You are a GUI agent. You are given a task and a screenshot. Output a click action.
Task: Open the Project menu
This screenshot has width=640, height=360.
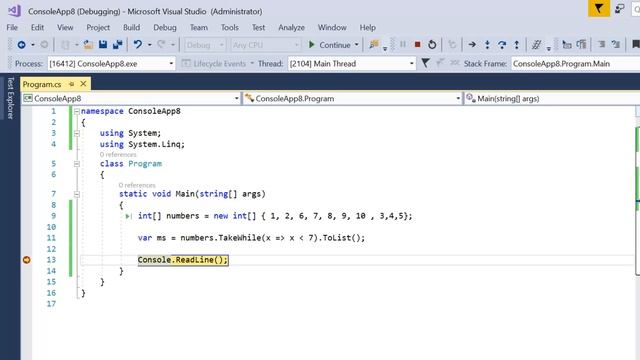98,27
